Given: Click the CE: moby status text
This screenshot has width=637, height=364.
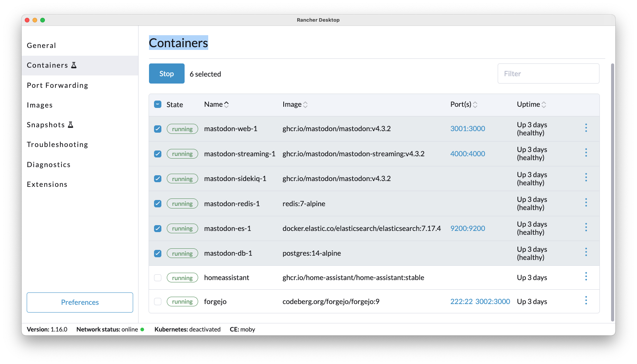Looking at the screenshot, I should [242, 330].
